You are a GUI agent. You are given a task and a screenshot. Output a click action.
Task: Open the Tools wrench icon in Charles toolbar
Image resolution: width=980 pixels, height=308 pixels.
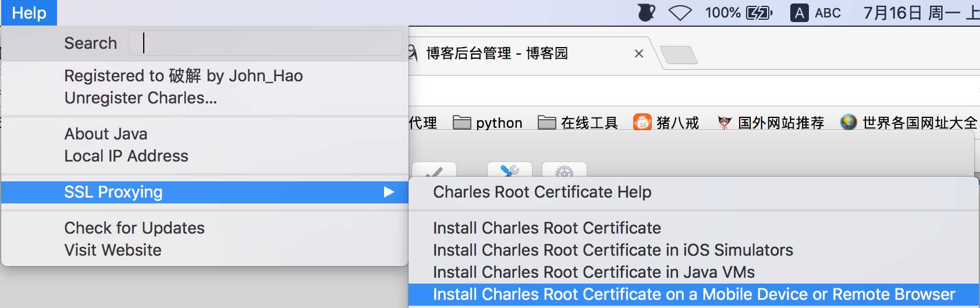tap(510, 170)
